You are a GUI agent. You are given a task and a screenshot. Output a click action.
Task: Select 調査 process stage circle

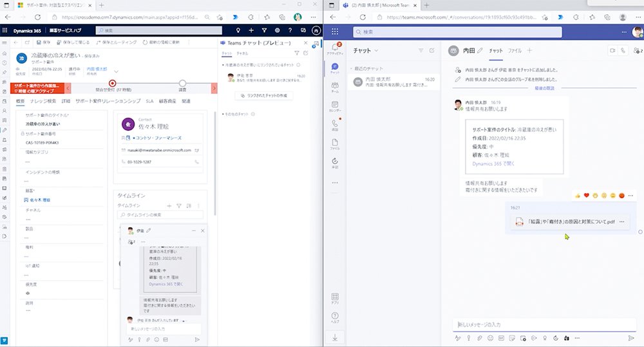click(182, 83)
